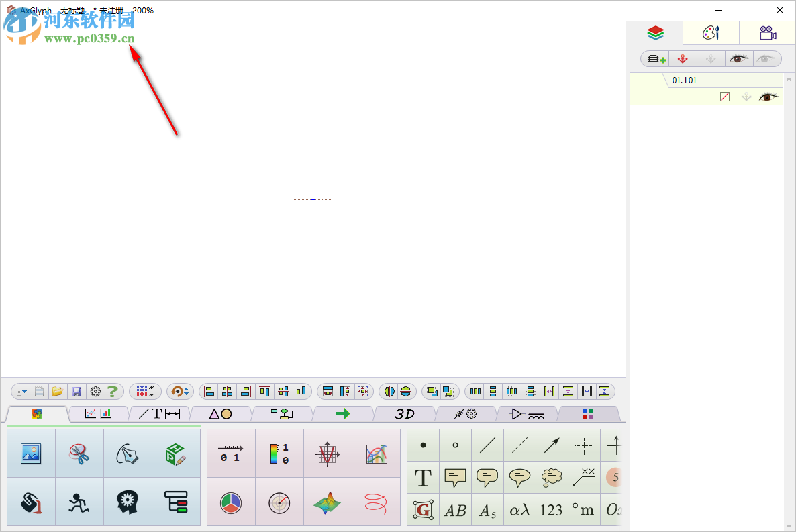Open the head-with-gear mind tool

click(128, 502)
